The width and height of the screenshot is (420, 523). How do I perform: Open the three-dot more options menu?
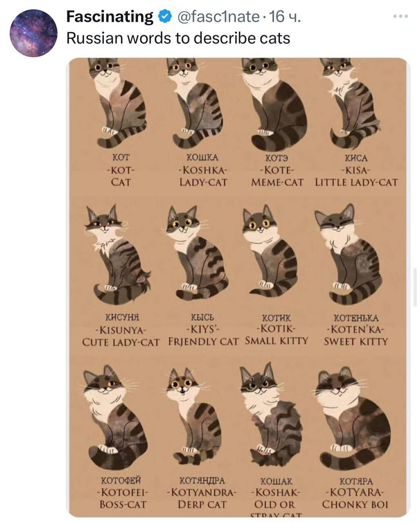pos(400,16)
